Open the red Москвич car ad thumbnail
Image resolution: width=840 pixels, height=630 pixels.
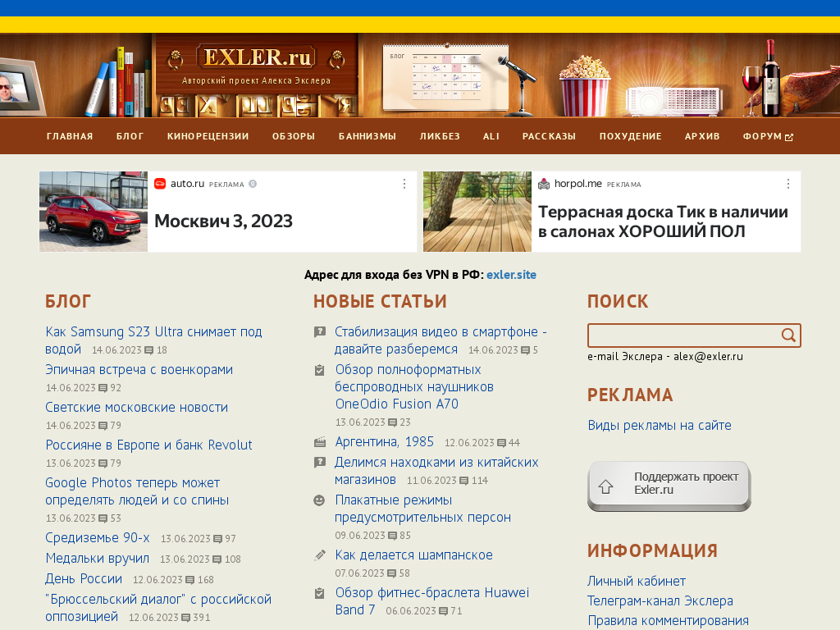pyautogui.click(x=94, y=212)
